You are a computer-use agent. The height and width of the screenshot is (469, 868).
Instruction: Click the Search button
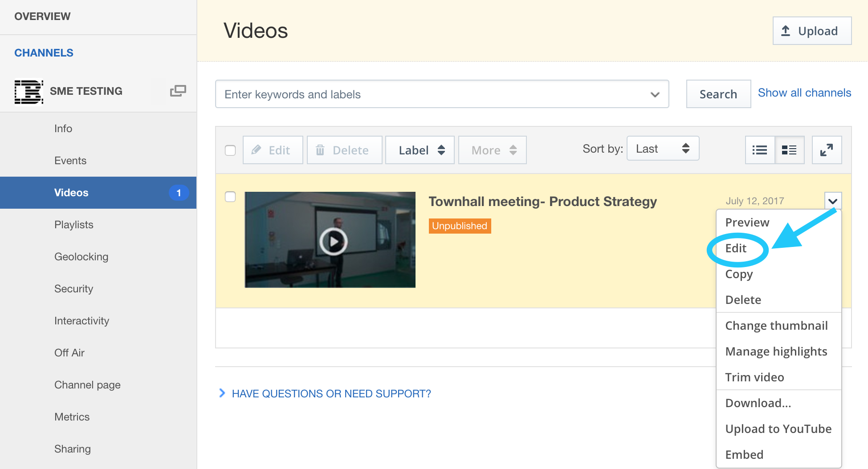718,94
